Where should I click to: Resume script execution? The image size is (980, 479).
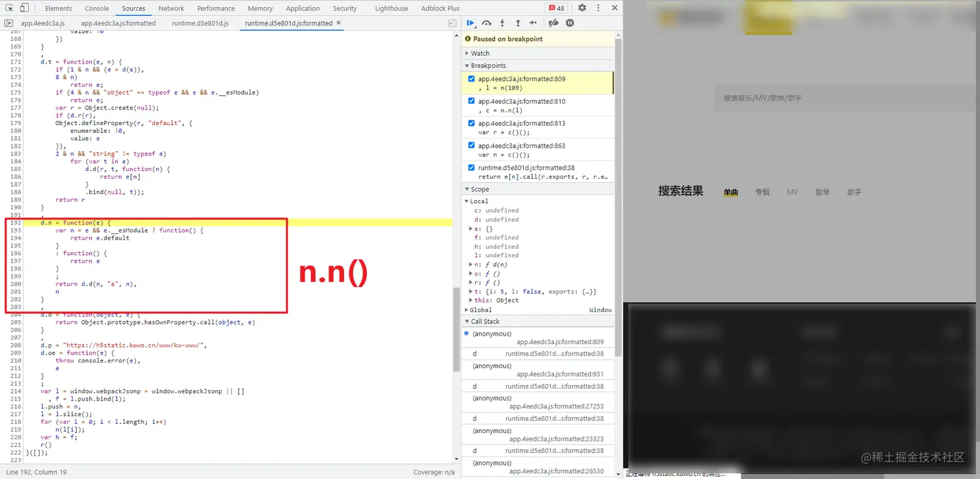click(471, 23)
